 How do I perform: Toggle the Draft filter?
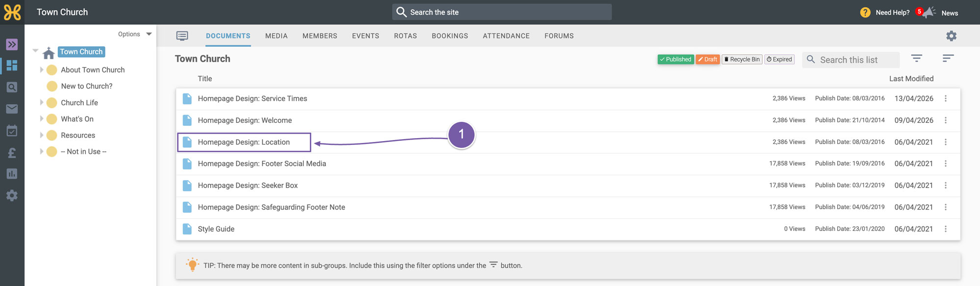point(708,59)
